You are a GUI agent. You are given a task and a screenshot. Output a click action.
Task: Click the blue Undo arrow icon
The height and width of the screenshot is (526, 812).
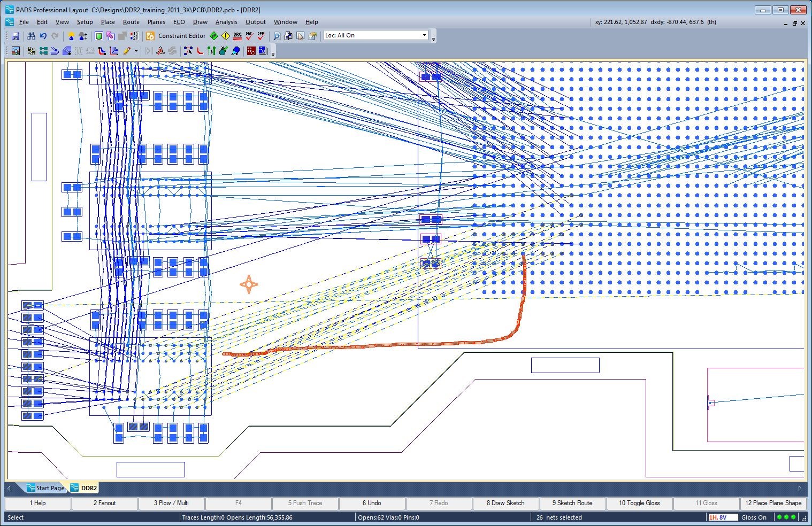43,36
